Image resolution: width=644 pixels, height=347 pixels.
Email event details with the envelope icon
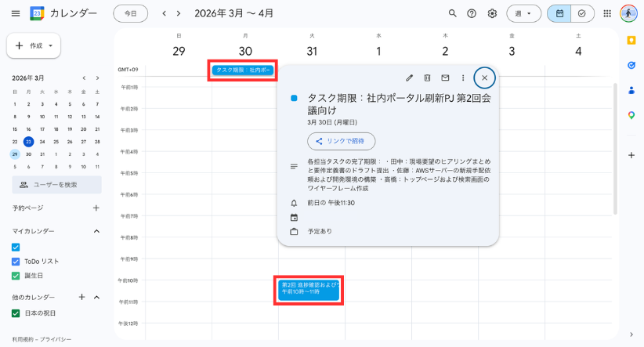(445, 78)
